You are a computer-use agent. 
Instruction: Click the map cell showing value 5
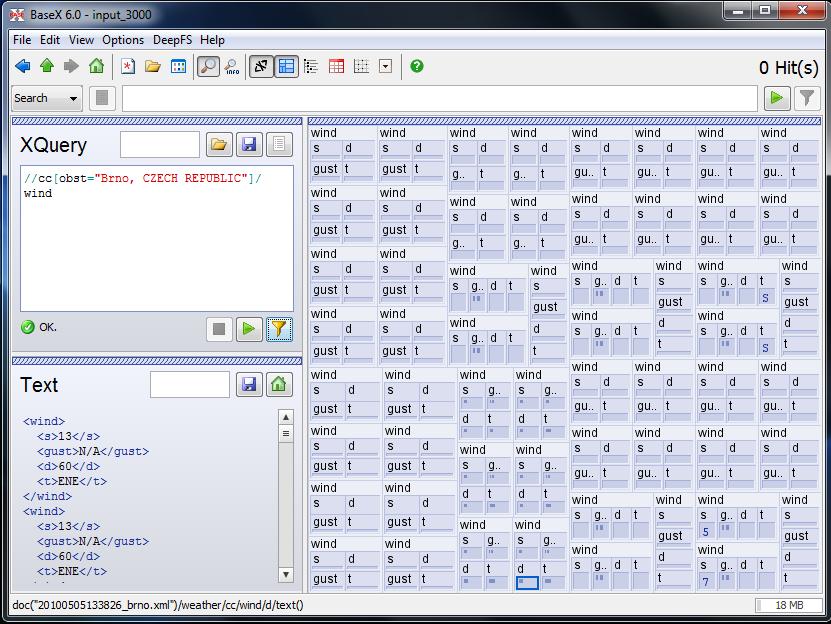tap(706, 532)
